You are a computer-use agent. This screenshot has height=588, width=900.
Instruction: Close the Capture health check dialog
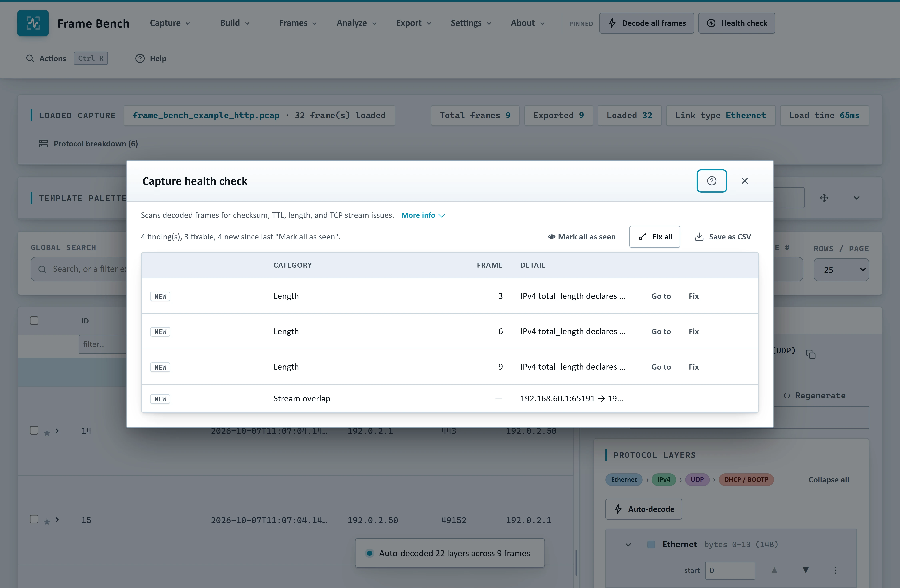coord(745,181)
